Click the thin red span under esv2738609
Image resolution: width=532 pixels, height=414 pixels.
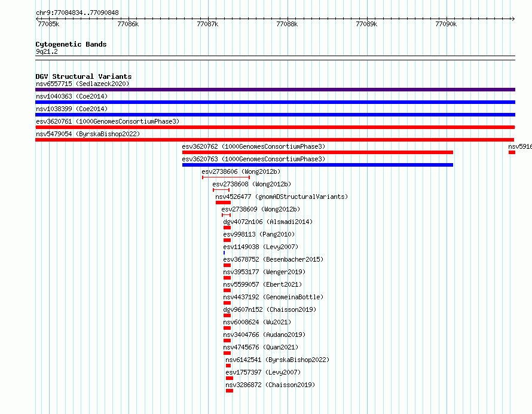coord(227,215)
